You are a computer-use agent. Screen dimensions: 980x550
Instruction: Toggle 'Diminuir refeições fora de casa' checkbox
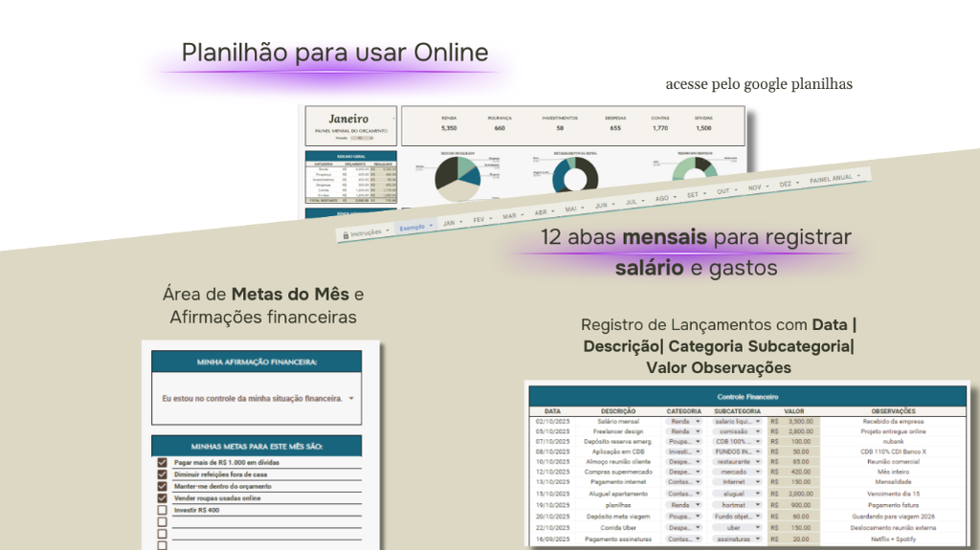162,474
